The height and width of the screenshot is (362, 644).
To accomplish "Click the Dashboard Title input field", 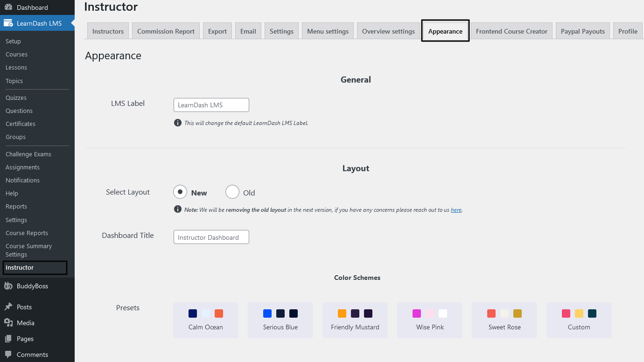I will (211, 237).
